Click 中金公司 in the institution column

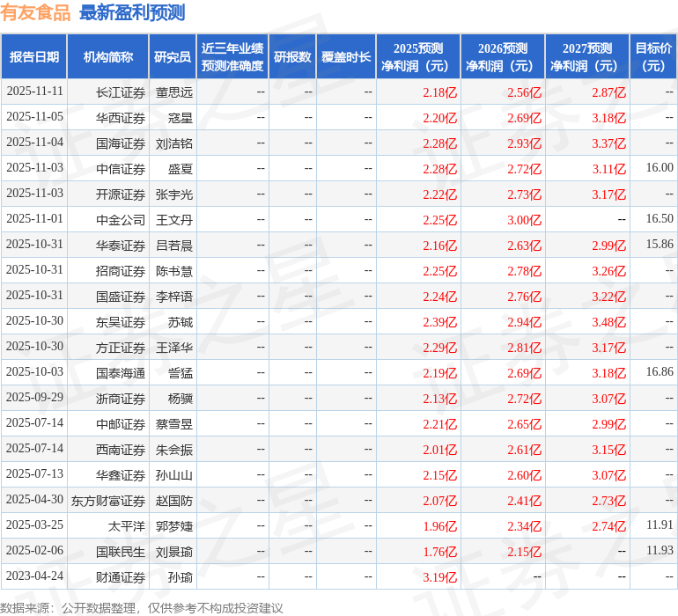coord(121,219)
